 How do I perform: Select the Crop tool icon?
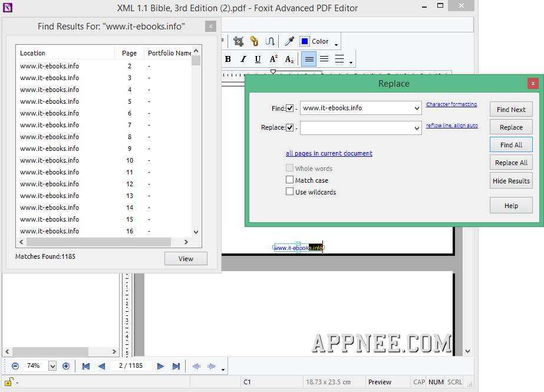pos(238,41)
